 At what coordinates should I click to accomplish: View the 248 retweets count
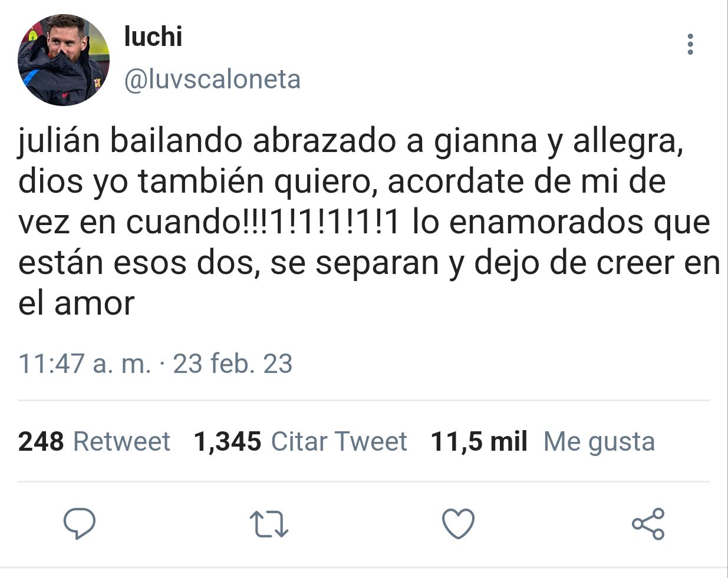pos(41,441)
